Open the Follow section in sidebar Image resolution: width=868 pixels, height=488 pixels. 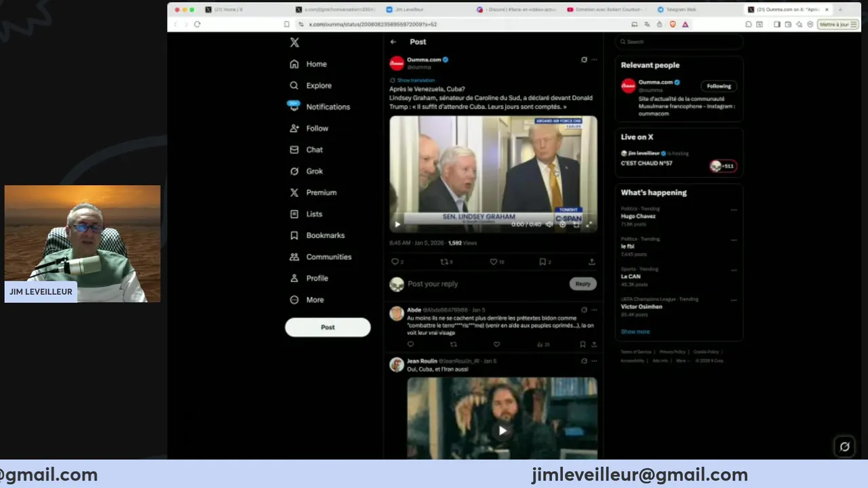pos(309,128)
